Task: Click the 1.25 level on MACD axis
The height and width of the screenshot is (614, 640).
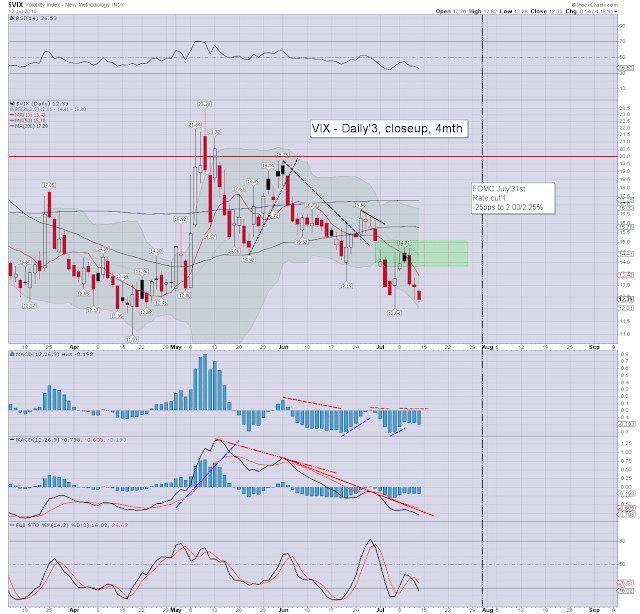Action: point(625,443)
